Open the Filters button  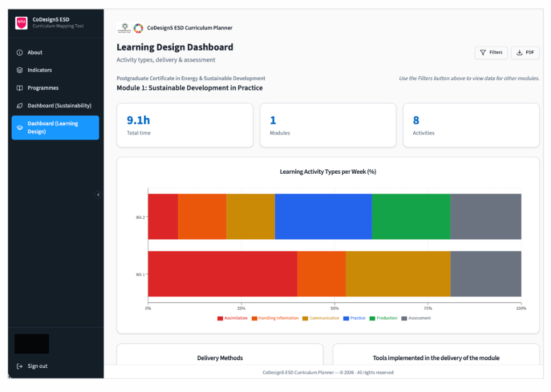pos(491,53)
